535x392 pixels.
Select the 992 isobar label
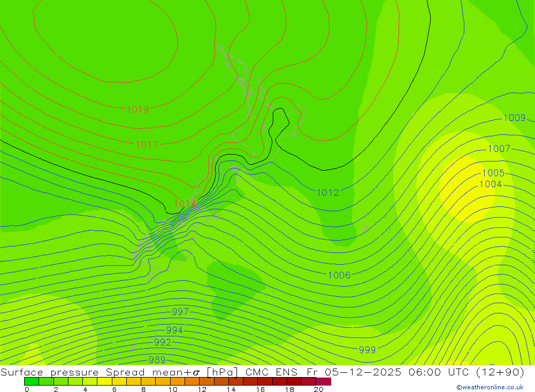[163, 342]
